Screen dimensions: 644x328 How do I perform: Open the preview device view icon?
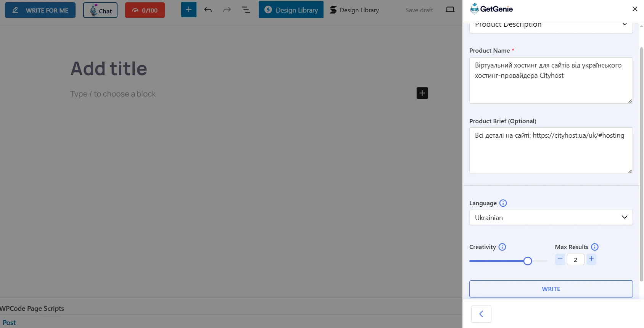(x=450, y=10)
